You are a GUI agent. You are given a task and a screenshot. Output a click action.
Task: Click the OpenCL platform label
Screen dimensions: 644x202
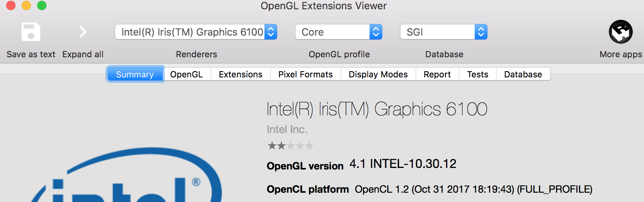(308, 189)
